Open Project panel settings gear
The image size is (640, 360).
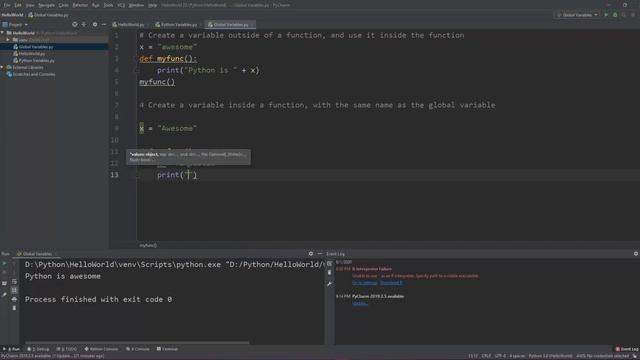point(95,24)
